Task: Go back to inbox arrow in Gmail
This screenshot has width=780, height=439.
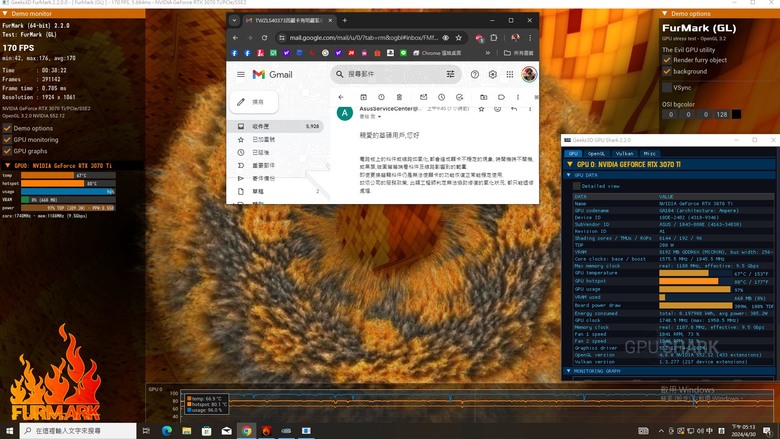Action: [x=341, y=97]
